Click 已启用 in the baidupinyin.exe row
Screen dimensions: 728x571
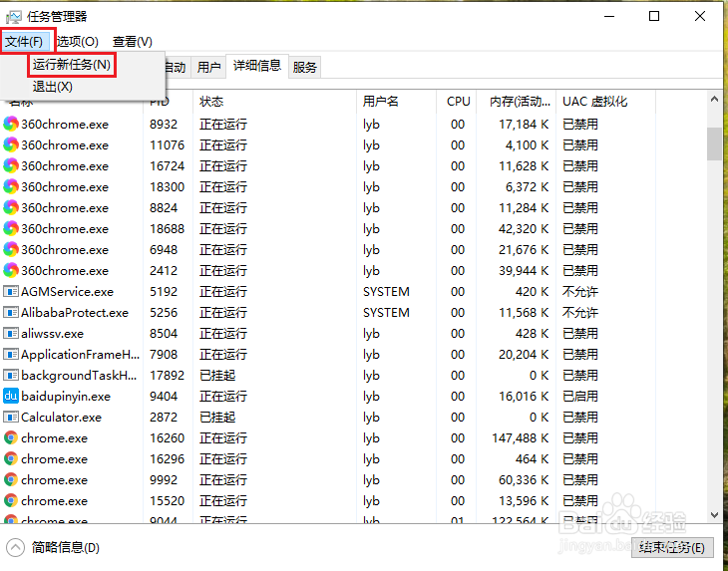pos(579,397)
